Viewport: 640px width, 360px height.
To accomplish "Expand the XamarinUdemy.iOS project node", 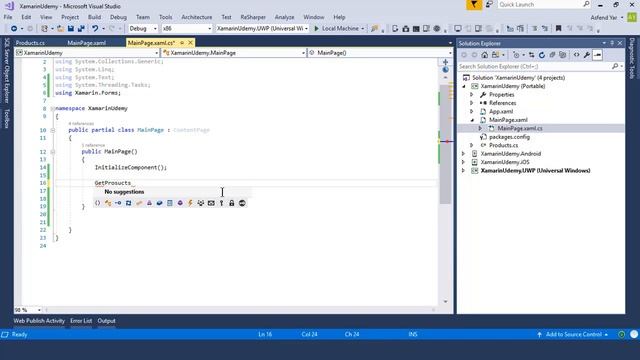I will click(x=464, y=162).
